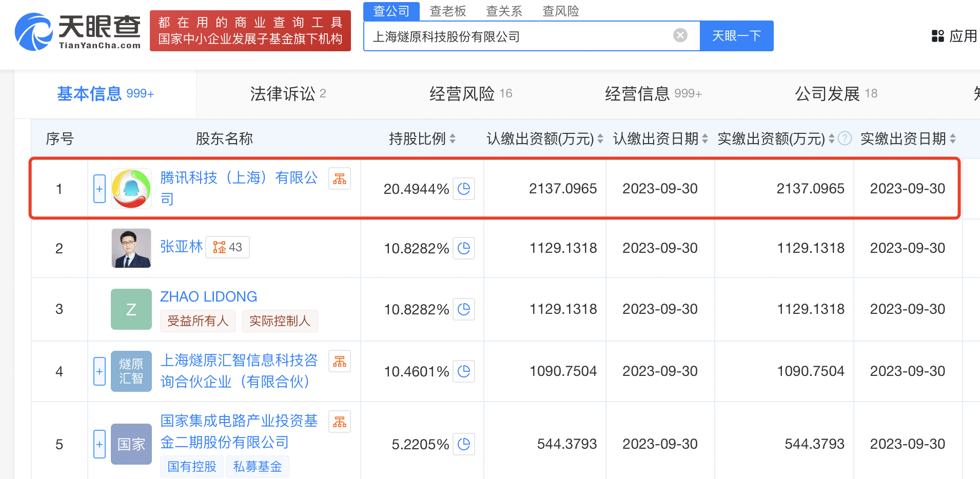Image resolution: width=980 pixels, height=479 pixels.
Task: Open the 43 companies badge next to 张亚林
Action: (228, 247)
